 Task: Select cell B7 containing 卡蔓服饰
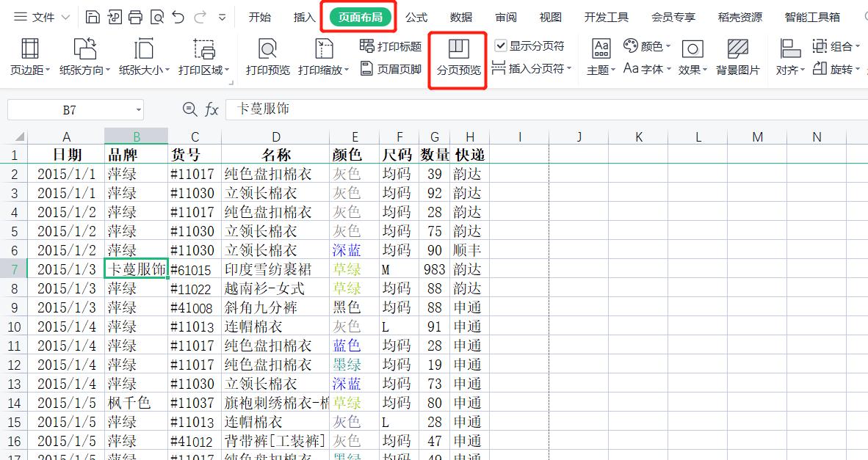pyautogui.click(x=136, y=269)
